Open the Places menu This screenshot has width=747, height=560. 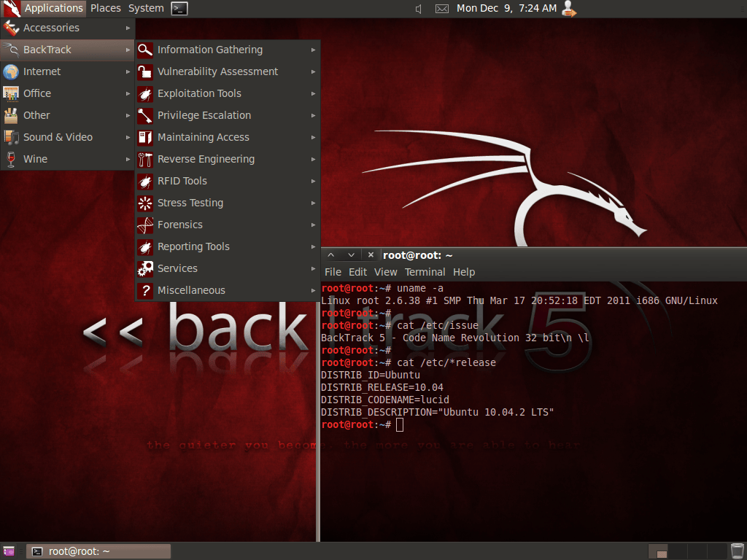click(105, 9)
